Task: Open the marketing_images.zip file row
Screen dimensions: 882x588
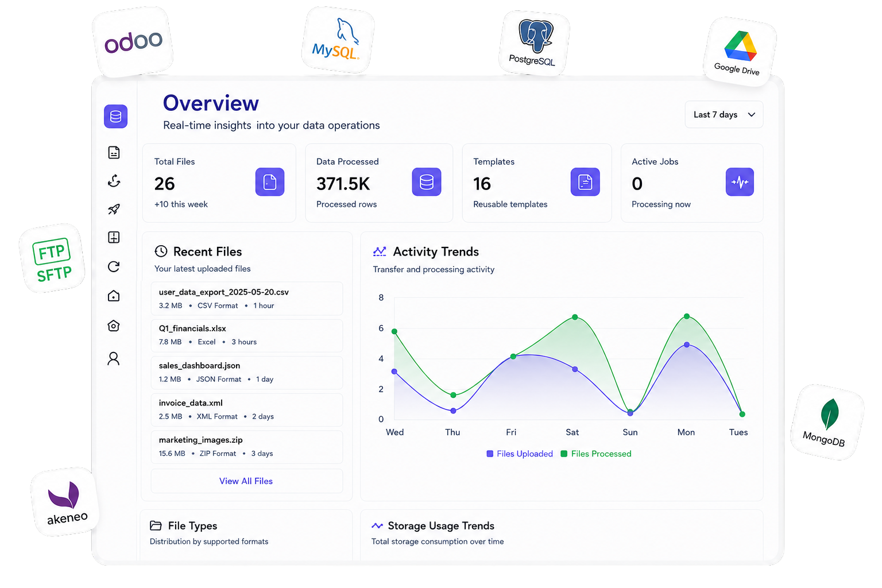Action: point(247,447)
